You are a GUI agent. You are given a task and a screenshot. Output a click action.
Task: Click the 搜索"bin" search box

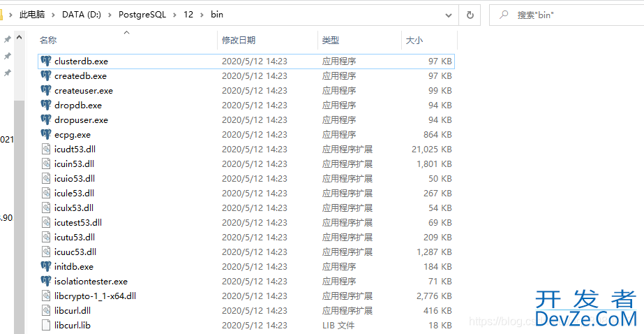point(567,15)
